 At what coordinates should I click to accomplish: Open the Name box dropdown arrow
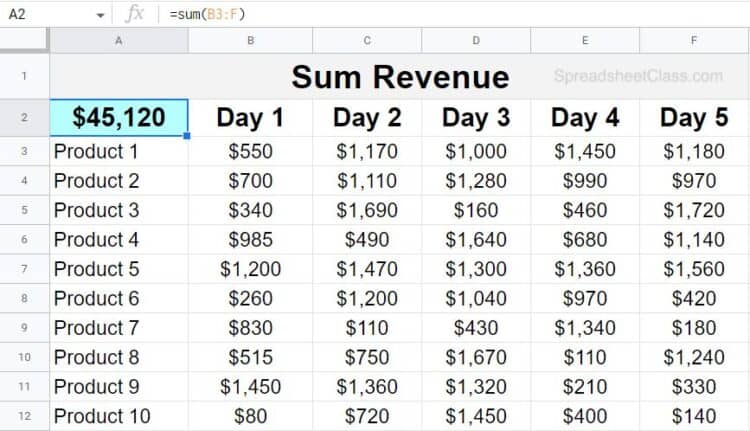(x=100, y=15)
